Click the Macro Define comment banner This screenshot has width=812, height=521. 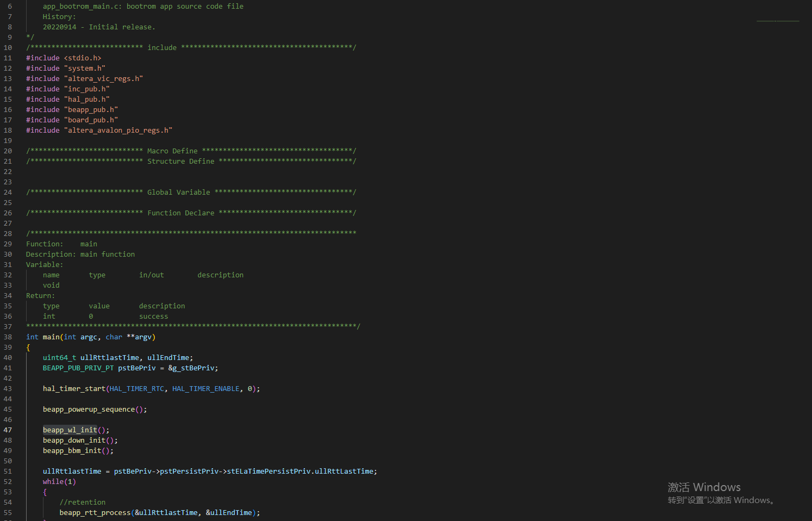[x=191, y=151]
